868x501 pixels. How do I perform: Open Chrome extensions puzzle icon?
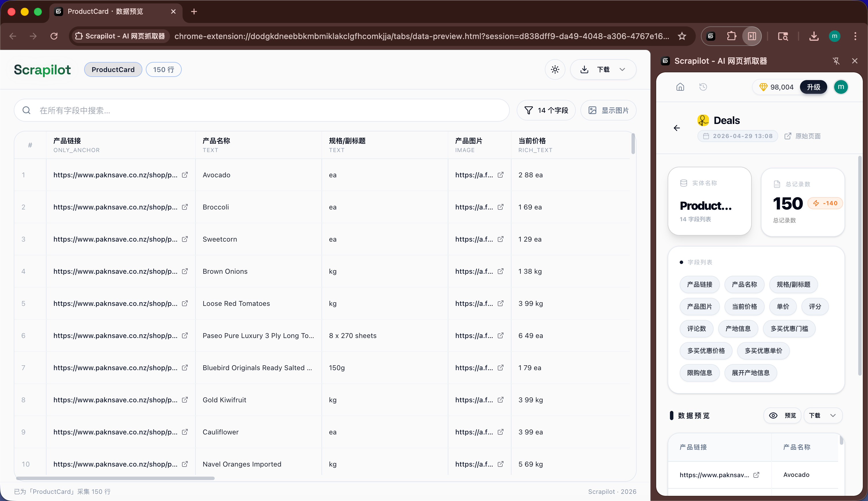pyautogui.click(x=731, y=36)
